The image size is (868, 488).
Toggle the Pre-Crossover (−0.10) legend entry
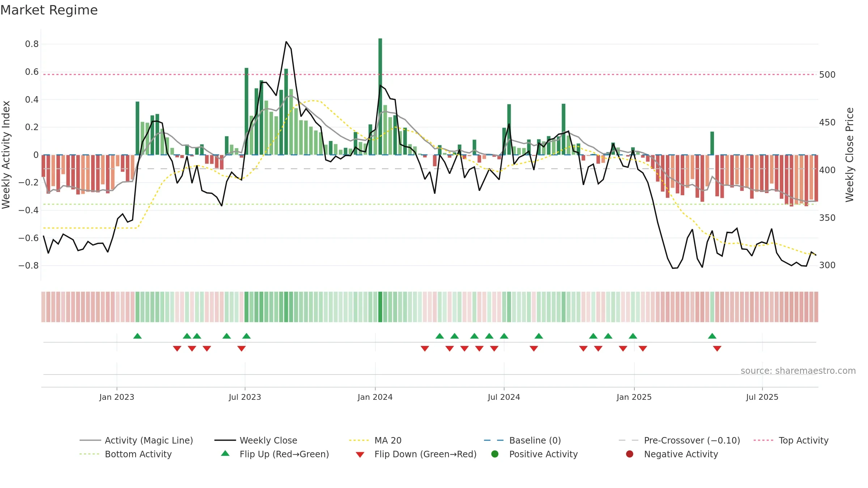tap(679, 440)
